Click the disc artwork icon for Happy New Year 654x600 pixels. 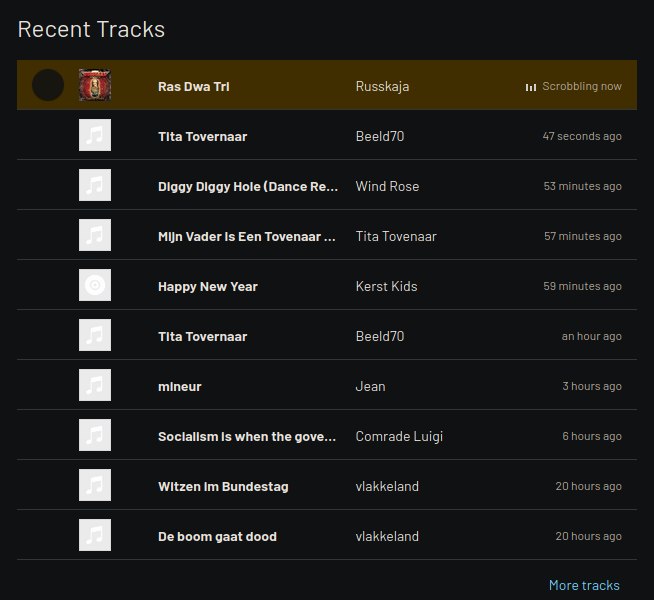click(x=95, y=286)
